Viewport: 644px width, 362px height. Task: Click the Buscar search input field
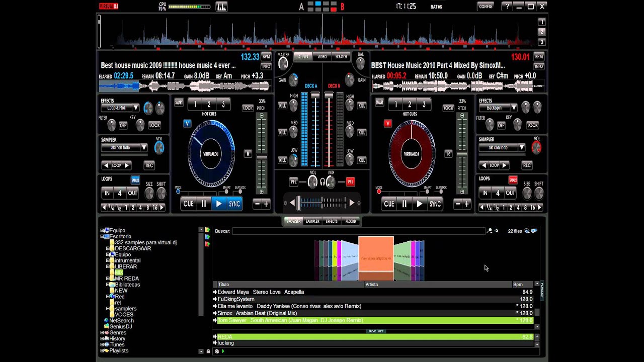pyautogui.click(x=358, y=231)
